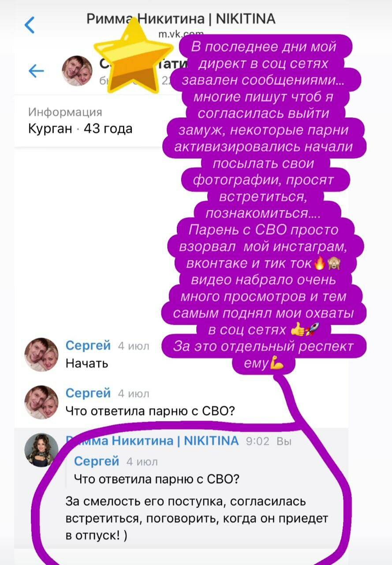
Task: Open Римма Никитина | NIKITINA name in reply
Action: (152, 441)
